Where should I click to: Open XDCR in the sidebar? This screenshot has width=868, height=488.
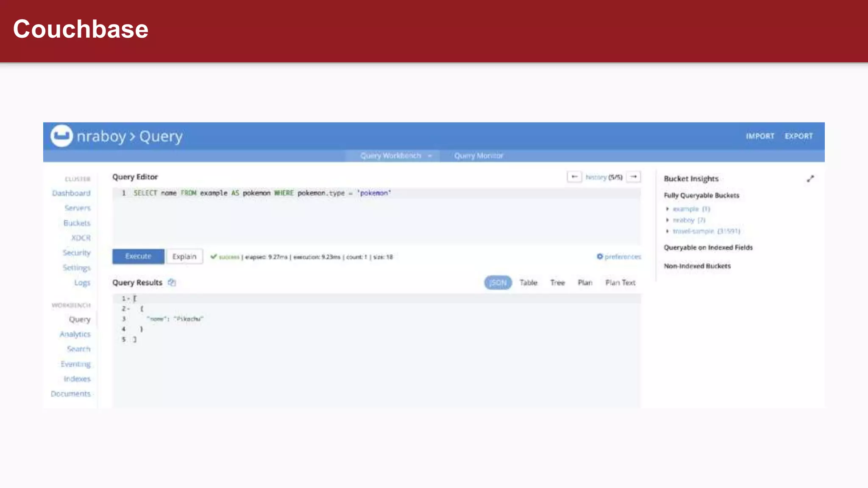point(81,238)
